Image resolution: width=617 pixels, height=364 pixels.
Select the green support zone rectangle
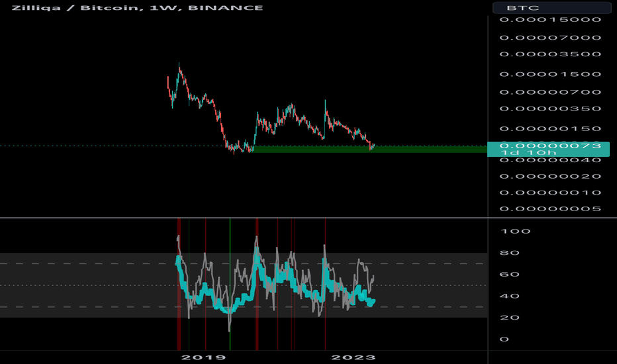370,150
